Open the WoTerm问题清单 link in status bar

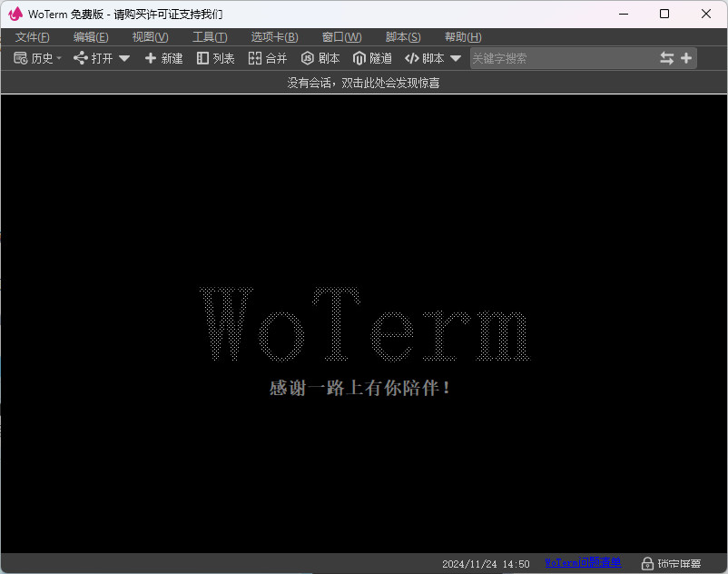(x=583, y=562)
